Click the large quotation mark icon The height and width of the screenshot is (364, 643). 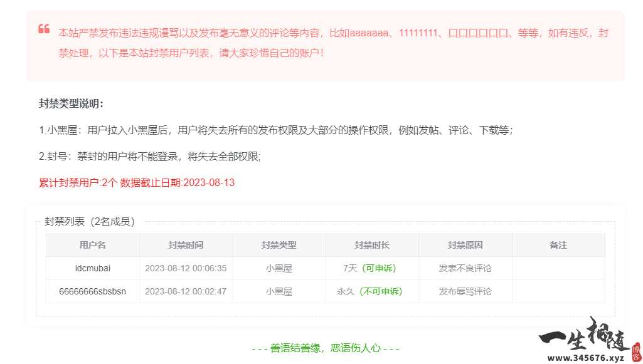(x=43, y=28)
